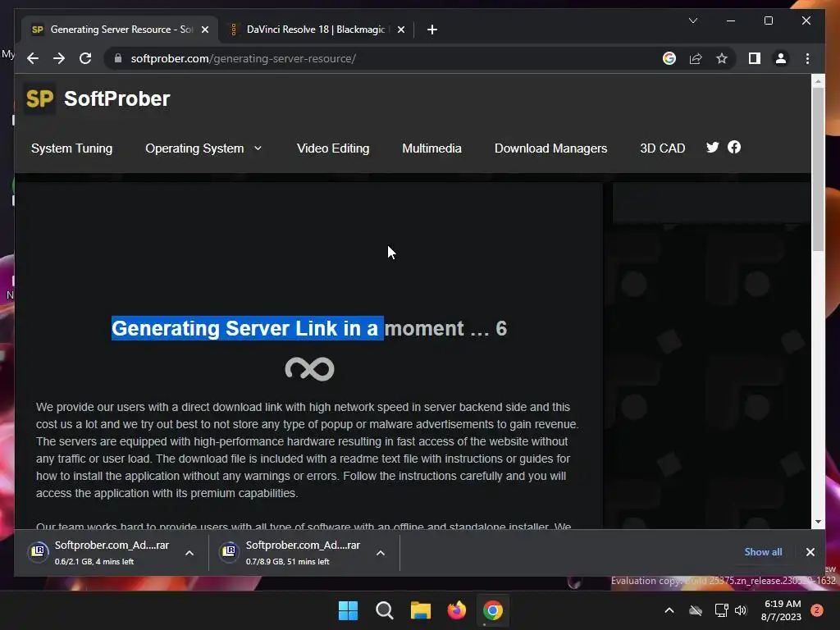View site info via padlock icon
This screenshot has height=630, width=840.
point(118,58)
